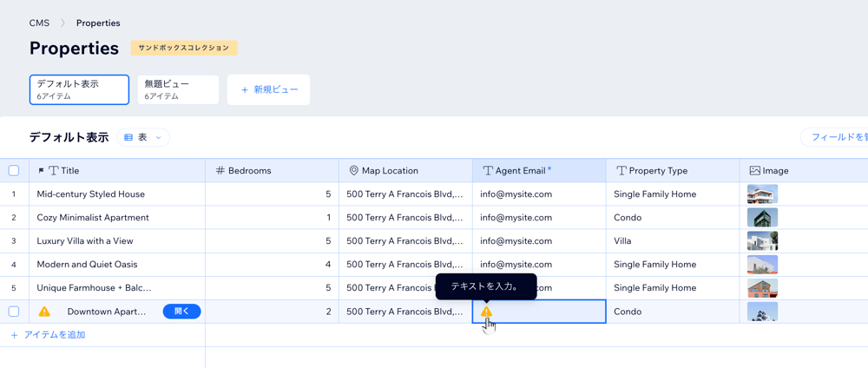Image resolution: width=868 pixels, height=368 pixels.
Task: Click the hash icon in Bedrooms header
Action: coord(220,171)
